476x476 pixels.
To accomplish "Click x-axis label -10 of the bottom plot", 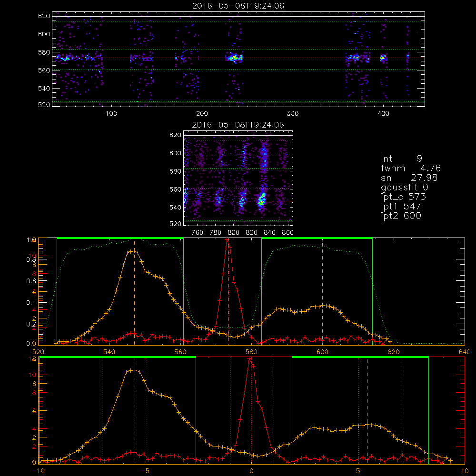I will pyautogui.click(x=38, y=471).
